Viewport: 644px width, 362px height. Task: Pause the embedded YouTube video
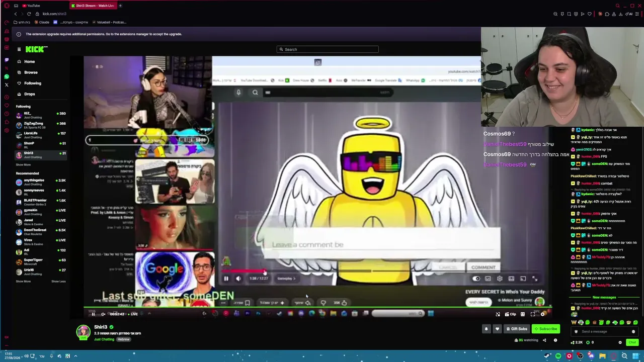click(226, 279)
